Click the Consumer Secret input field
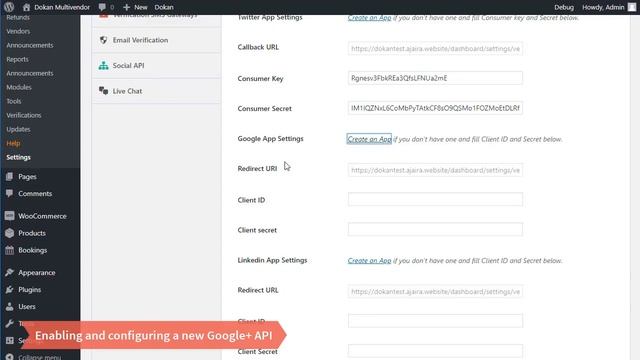The width and height of the screenshot is (640, 360). pyautogui.click(x=435, y=108)
